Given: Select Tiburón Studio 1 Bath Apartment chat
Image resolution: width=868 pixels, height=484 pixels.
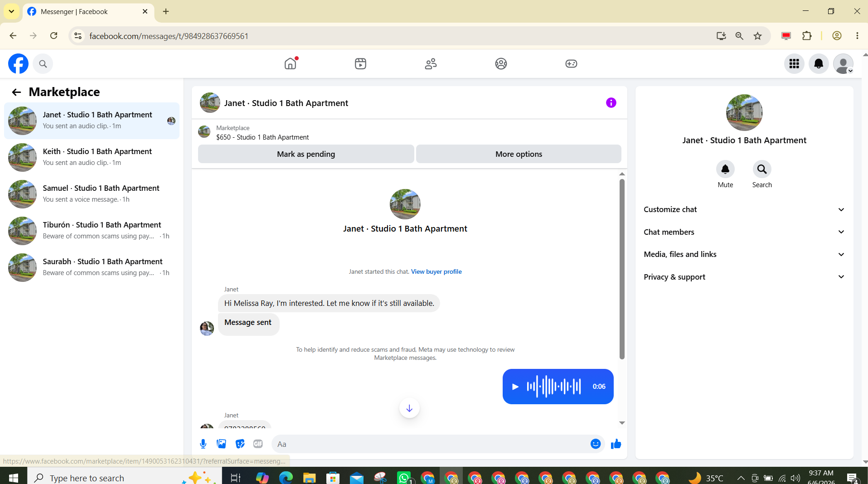Looking at the screenshot, I should pos(92,231).
